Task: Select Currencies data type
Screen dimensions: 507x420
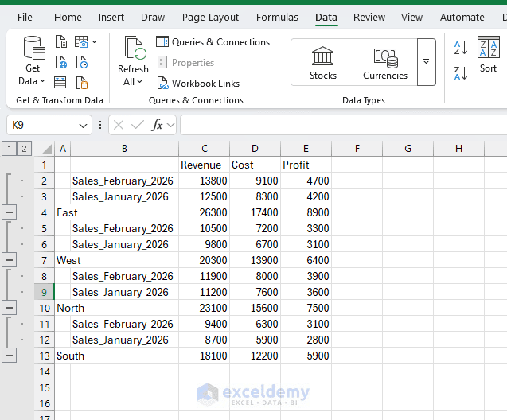Action: point(385,63)
